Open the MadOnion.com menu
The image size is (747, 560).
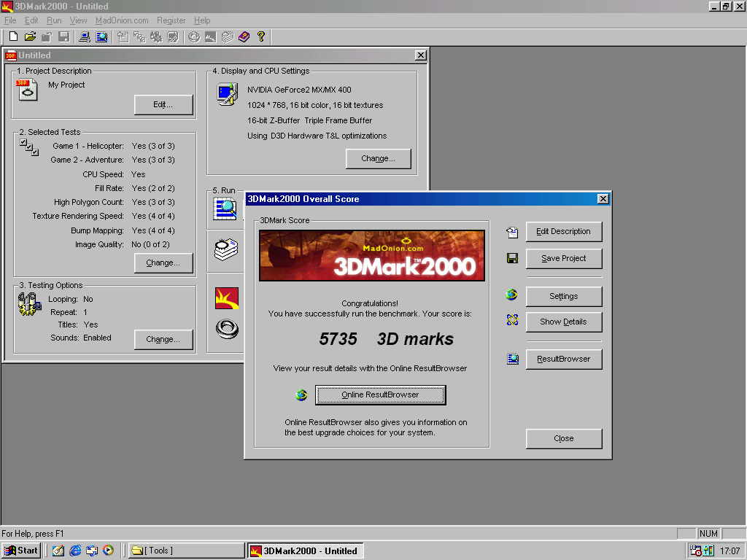[122, 20]
